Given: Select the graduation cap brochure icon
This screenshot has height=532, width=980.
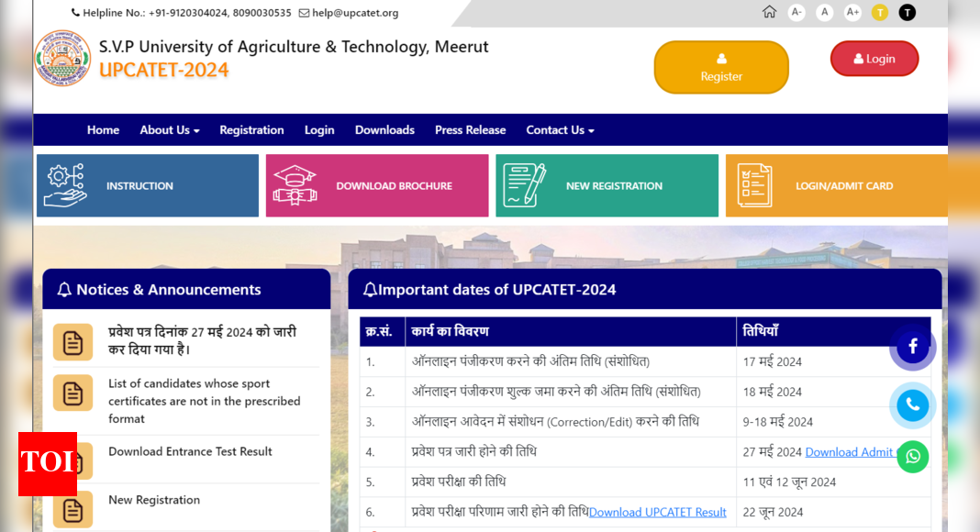Looking at the screenshot, I should click(294, 185).
